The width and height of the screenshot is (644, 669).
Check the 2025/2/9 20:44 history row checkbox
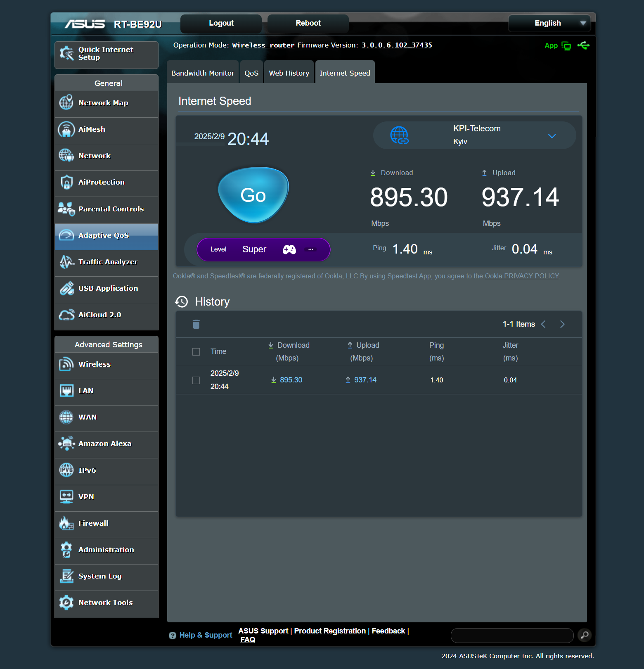(196, 380)
